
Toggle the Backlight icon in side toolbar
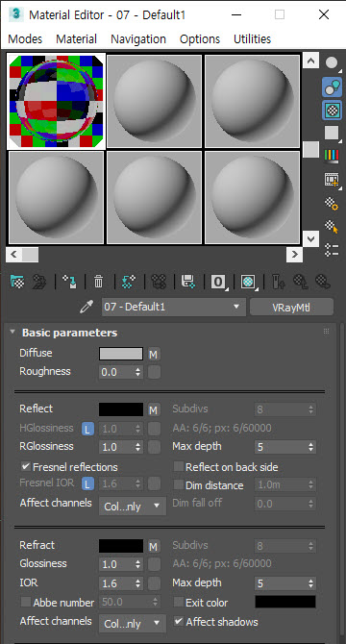click(x=332, y=87)
